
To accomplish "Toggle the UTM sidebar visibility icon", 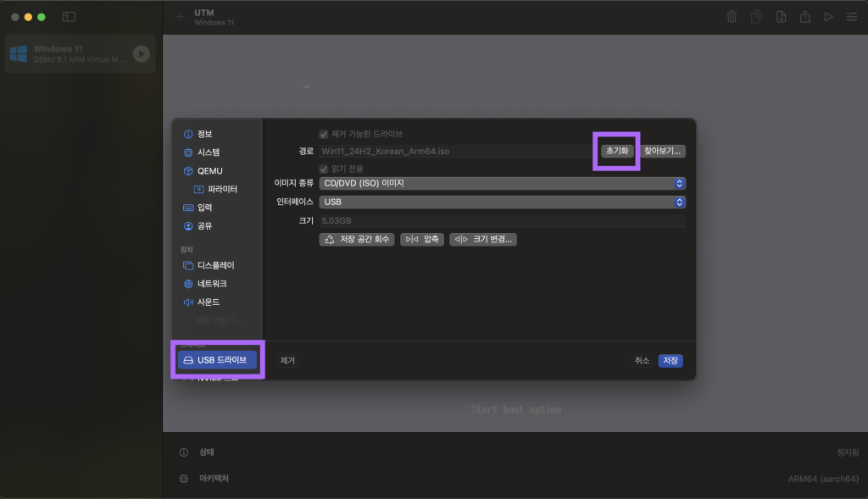I will 70,17.
